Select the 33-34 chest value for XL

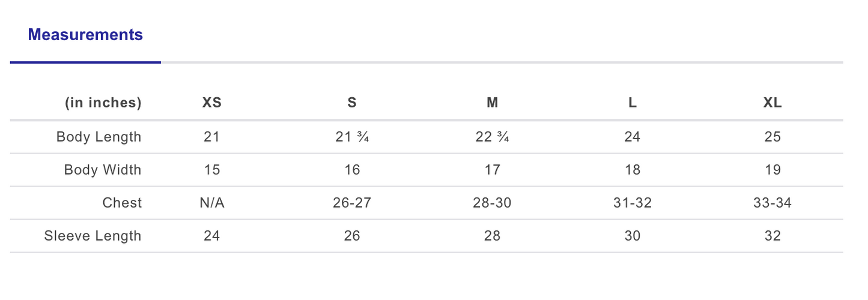pyautogui.click(x=772, y=203)
